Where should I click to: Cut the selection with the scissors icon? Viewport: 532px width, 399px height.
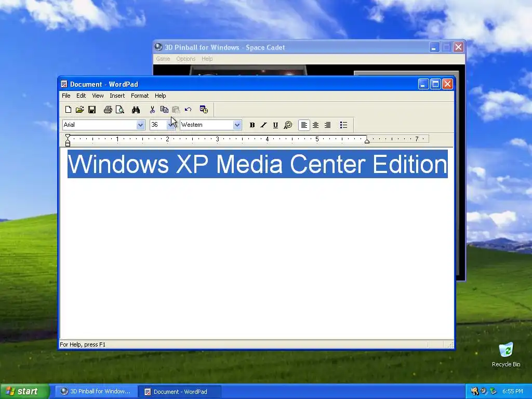[x=152, y=110]
